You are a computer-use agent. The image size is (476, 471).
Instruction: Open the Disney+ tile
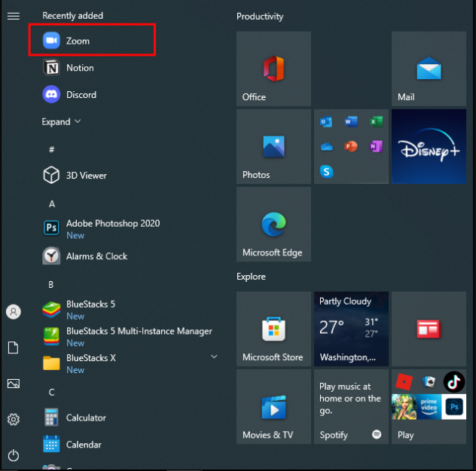[429, 146]
